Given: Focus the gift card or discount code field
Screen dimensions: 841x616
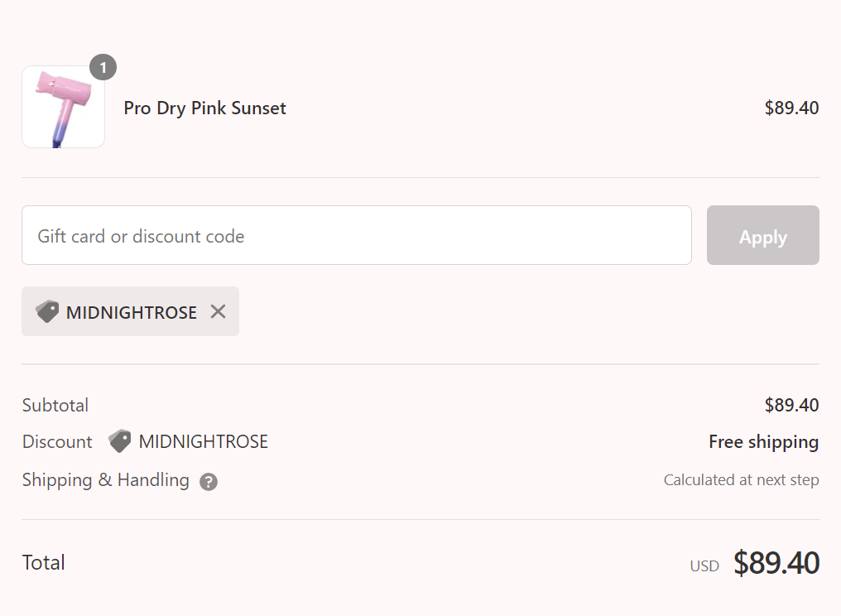Looking at the screenshot, I should [356, 236].
